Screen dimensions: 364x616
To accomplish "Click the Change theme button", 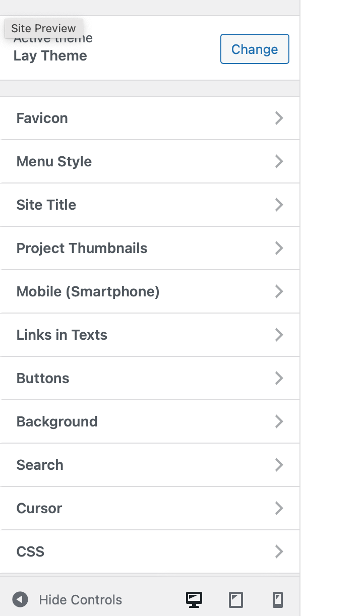I will coord(255,49).
